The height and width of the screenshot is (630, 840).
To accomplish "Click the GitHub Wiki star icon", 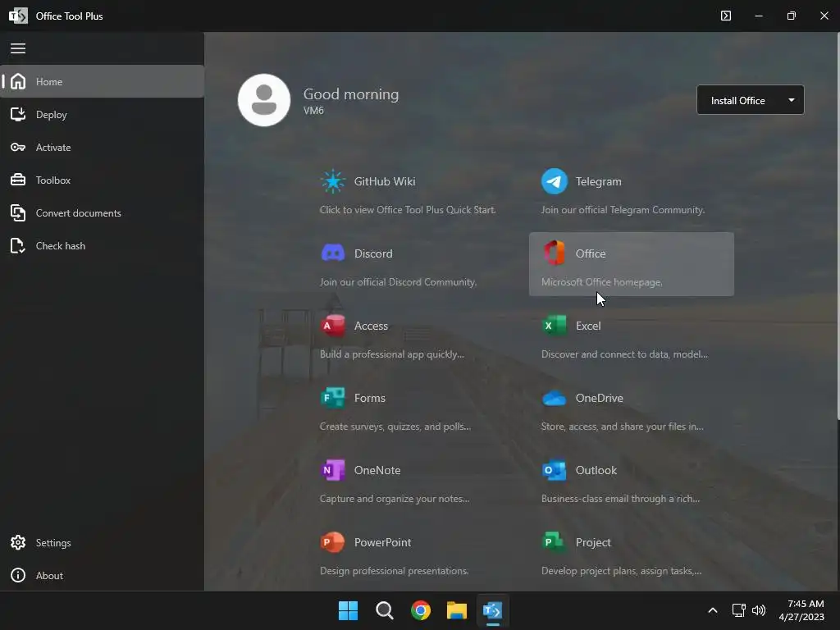I will [x=333, y=181].
